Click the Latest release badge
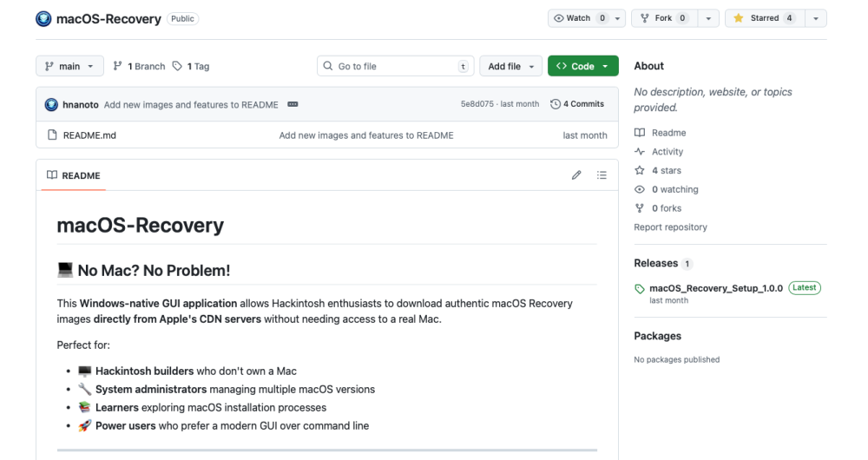 coord(805,288)
